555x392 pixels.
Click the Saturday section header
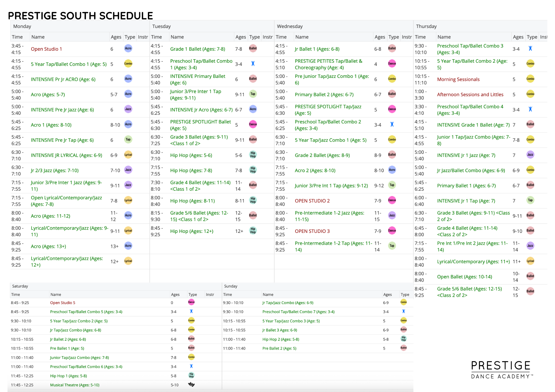tap(20, 286)
